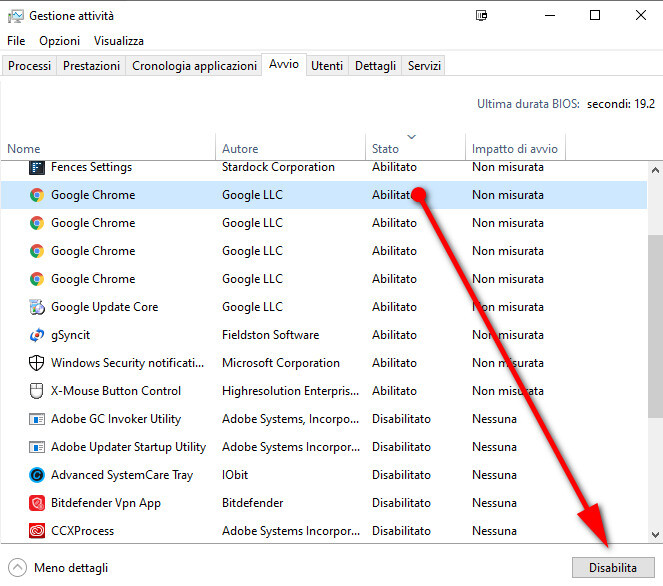Click the Windows Security shield icon

[x=36, y=363]
